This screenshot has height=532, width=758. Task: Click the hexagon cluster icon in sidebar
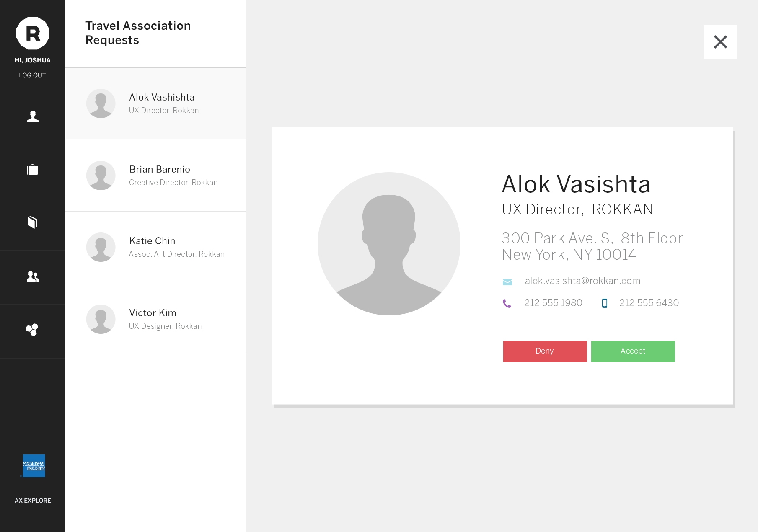tap(32, 330)
